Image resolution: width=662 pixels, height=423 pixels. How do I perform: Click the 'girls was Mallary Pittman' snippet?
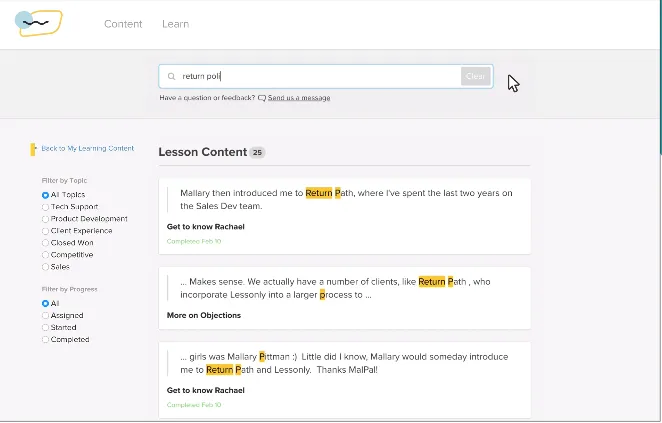344,363
